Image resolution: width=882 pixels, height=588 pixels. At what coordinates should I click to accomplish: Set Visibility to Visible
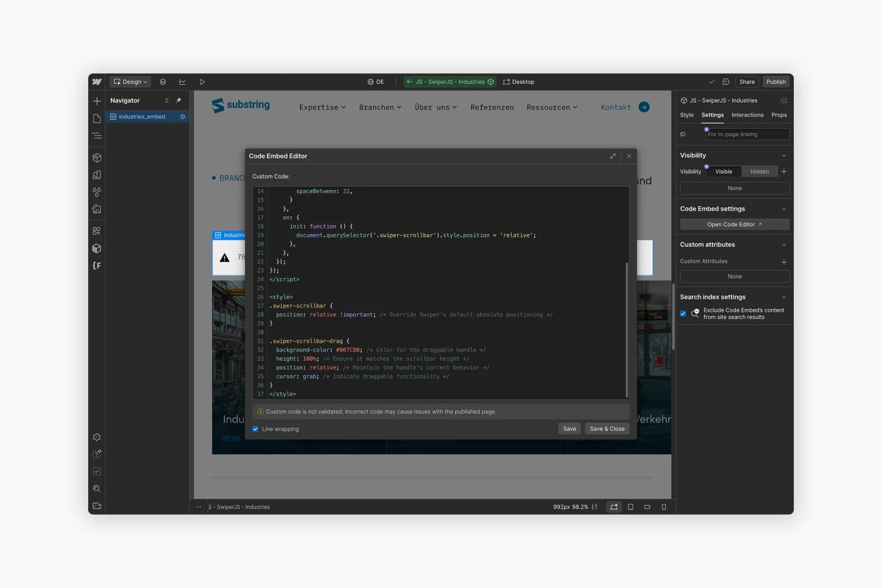point(723,171)
